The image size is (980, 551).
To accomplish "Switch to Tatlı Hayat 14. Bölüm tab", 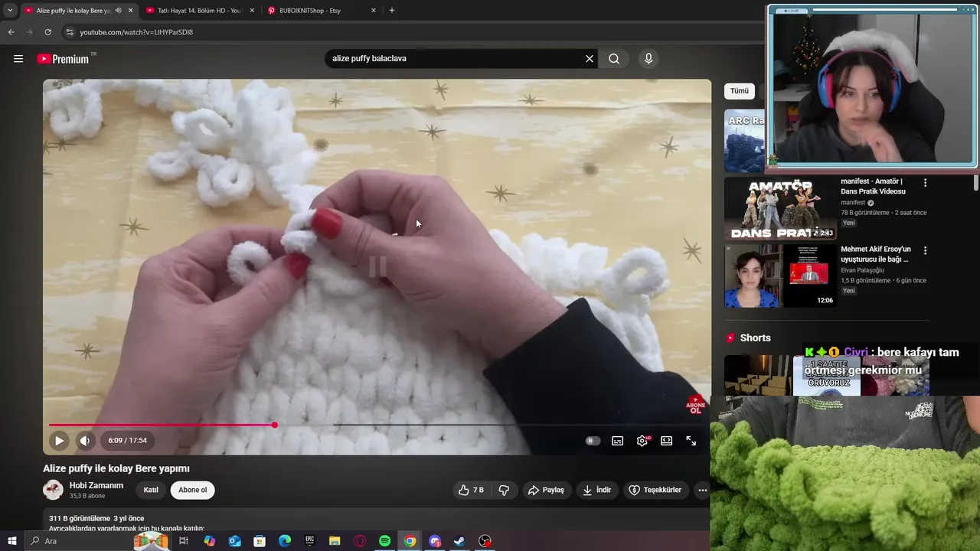I will tap(199, 11).
